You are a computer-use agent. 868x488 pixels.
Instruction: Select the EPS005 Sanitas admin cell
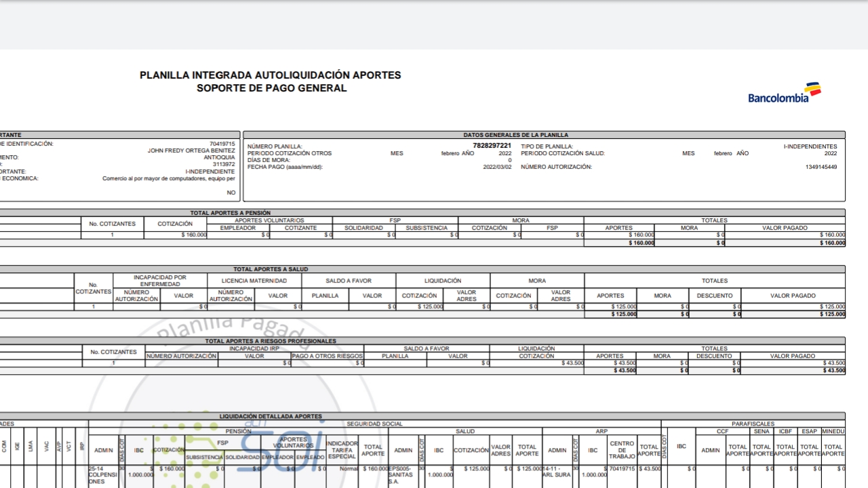point(402,473)
